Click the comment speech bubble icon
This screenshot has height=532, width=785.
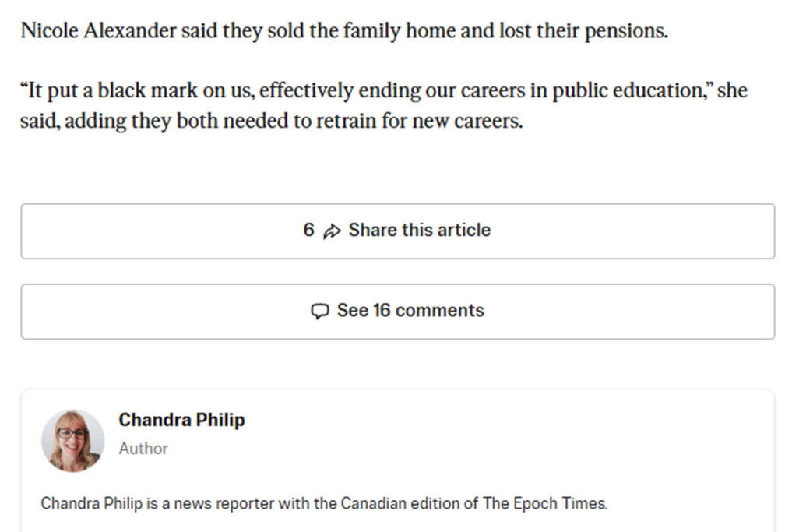tap(320, 311)
